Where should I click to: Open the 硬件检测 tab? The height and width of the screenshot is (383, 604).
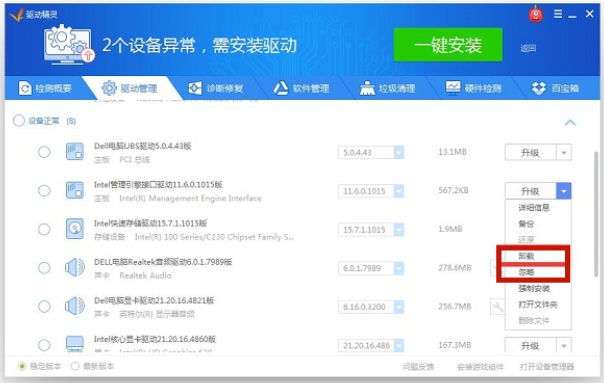474,88
